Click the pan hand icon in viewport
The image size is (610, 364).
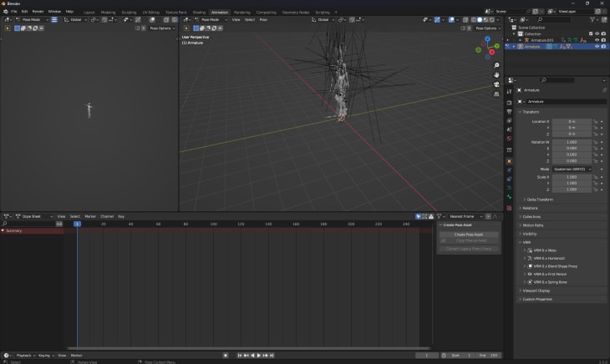(x=496, y=74)
